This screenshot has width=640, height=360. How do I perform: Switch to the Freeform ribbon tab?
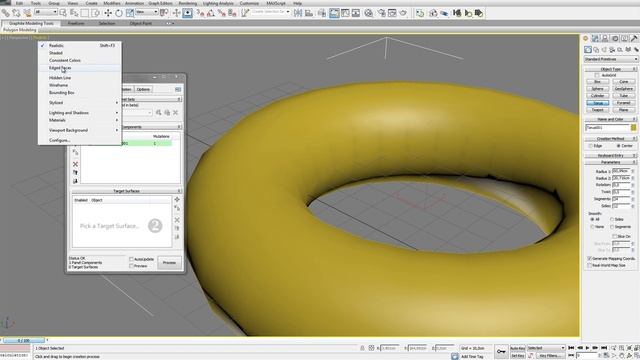[x=76, y=23]
